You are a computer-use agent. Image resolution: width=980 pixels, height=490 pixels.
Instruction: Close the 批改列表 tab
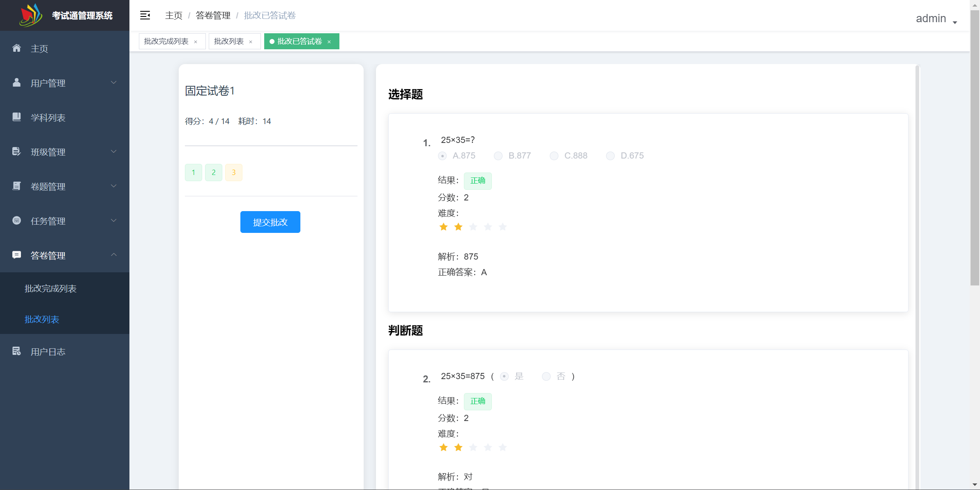[x=251, y=41]
